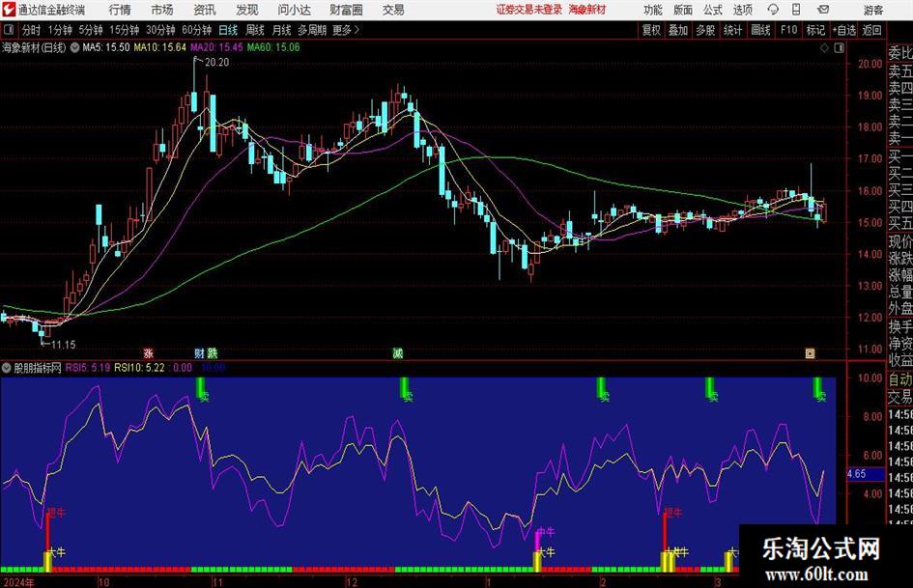This screenshot has width=913, height=588.
Task: Toggle the left sidebar panel icon
Action: [8, 30]
